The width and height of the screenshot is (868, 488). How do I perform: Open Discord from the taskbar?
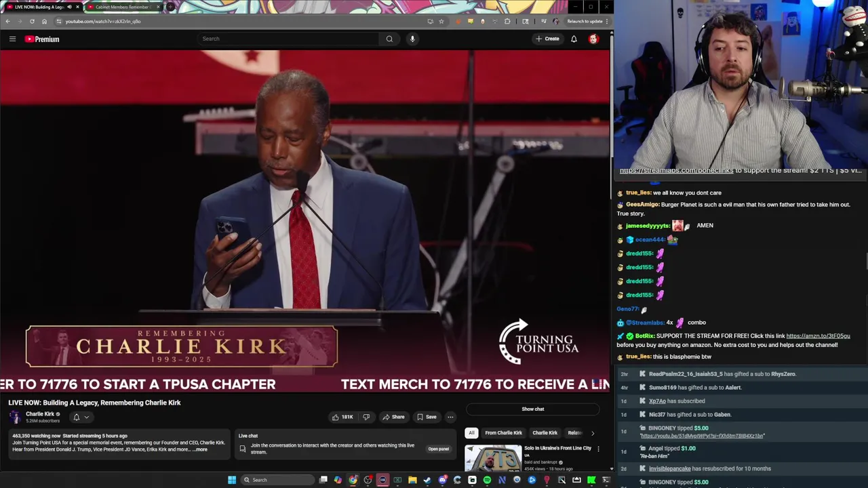pyautogui.click(x=442, y=480)
